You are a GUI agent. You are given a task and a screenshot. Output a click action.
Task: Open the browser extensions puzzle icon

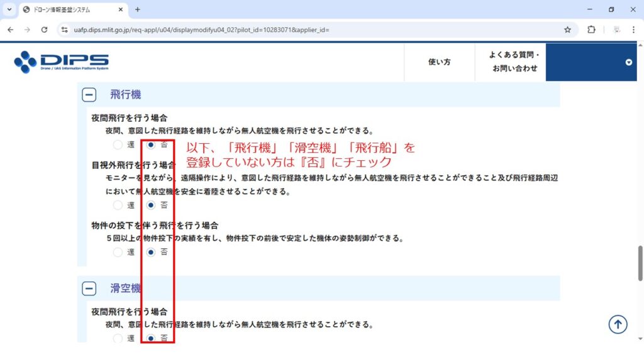591,30
